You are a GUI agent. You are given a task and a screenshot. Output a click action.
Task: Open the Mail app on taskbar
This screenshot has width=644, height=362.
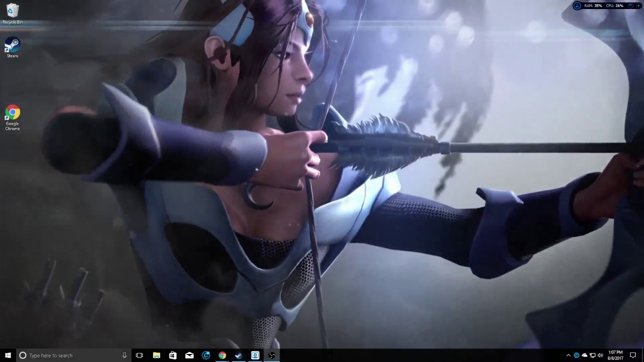tap(190, 355)
